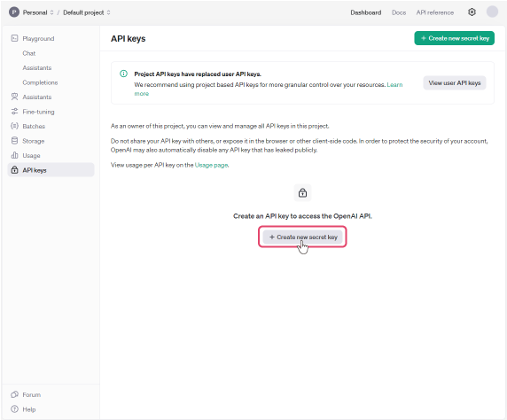Click the Playground sidebar icon
507x420 pixels.
[x=14, y=38]
